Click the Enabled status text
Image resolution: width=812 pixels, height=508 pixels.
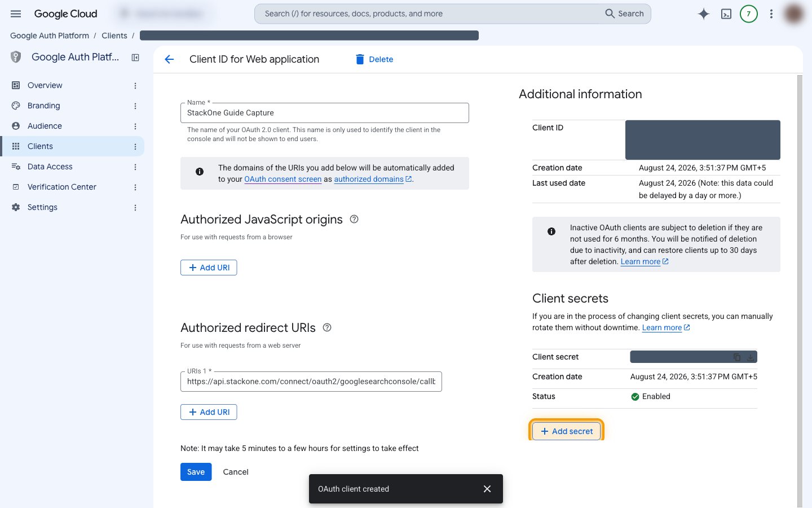(656, 396)
